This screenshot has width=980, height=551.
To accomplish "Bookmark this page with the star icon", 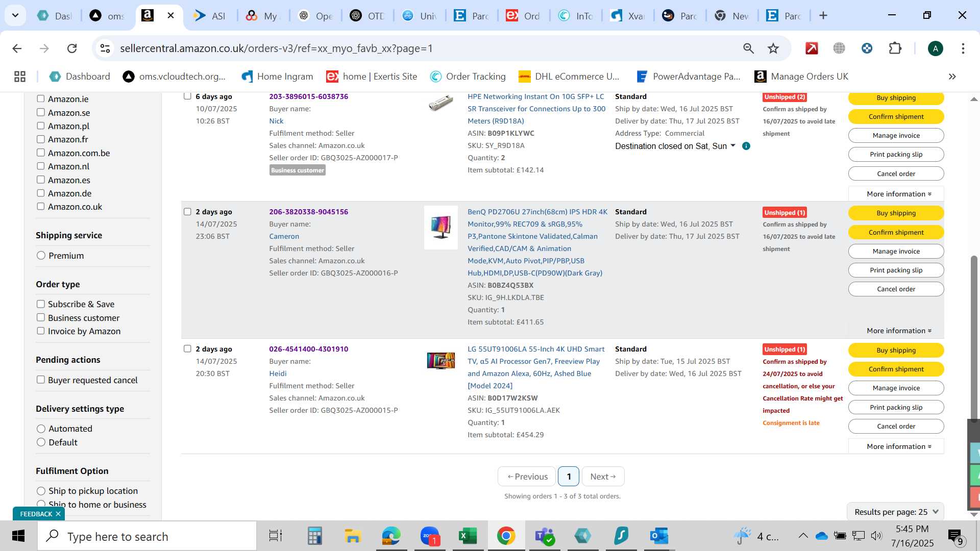I will [773, 48].
